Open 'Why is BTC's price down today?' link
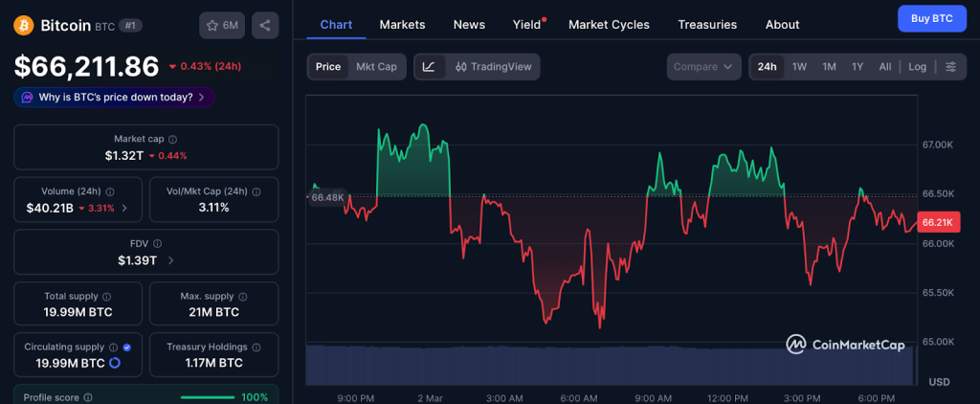 pyautogui.click(x=114, y=98)
